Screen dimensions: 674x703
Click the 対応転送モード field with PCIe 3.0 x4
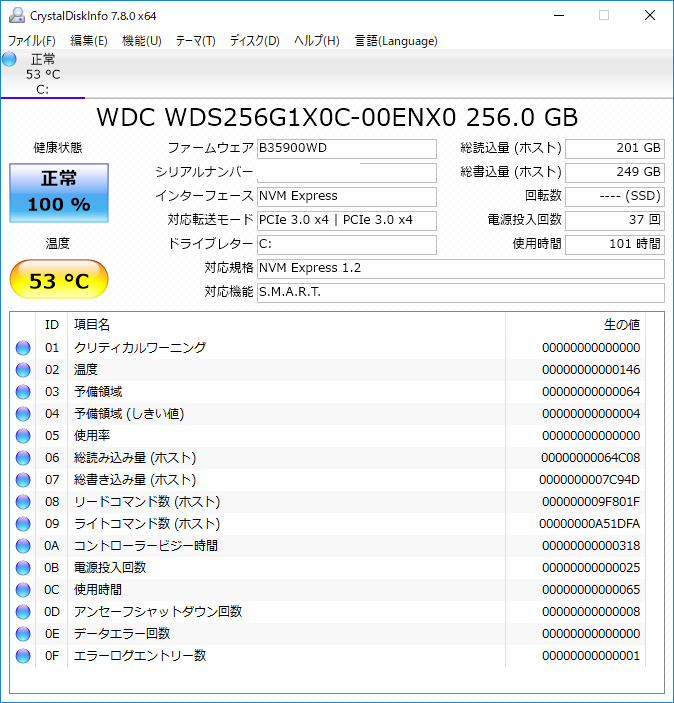pos(346,220)
